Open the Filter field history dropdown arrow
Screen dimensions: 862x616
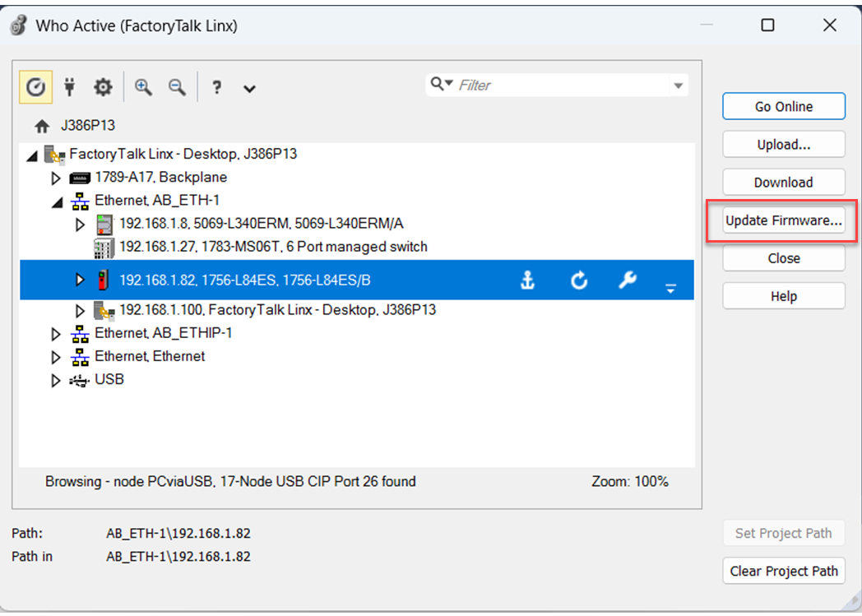[x=679, y=86]
